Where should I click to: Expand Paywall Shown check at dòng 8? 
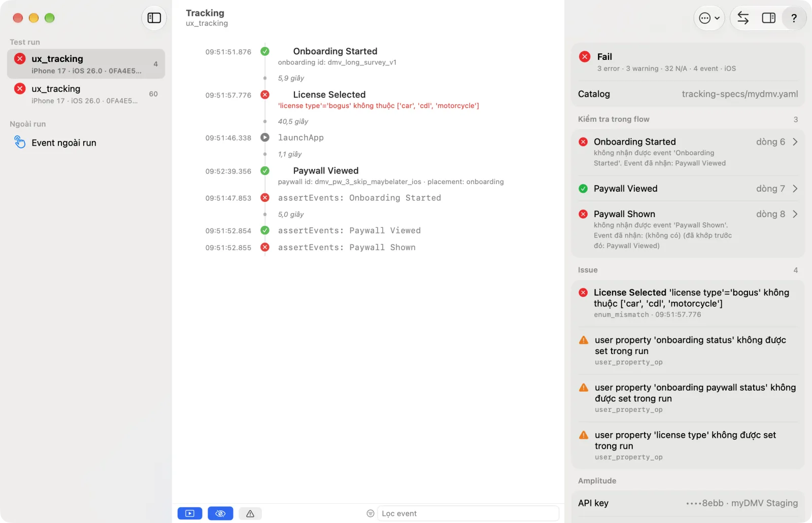click(x=688, y=229)
